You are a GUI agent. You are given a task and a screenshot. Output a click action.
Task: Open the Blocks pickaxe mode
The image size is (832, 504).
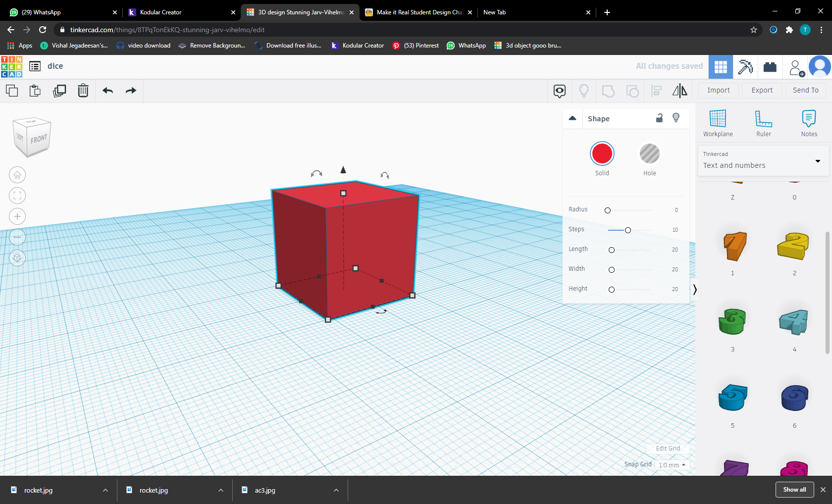click(745, 67)
